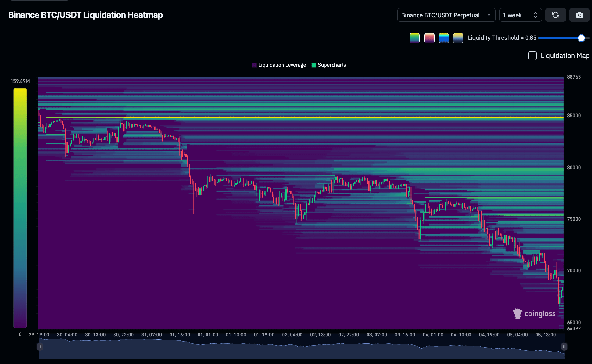Click the 04, 01:00 time axis label
Viewport: 592px width, 364px height.
(433, 335)
